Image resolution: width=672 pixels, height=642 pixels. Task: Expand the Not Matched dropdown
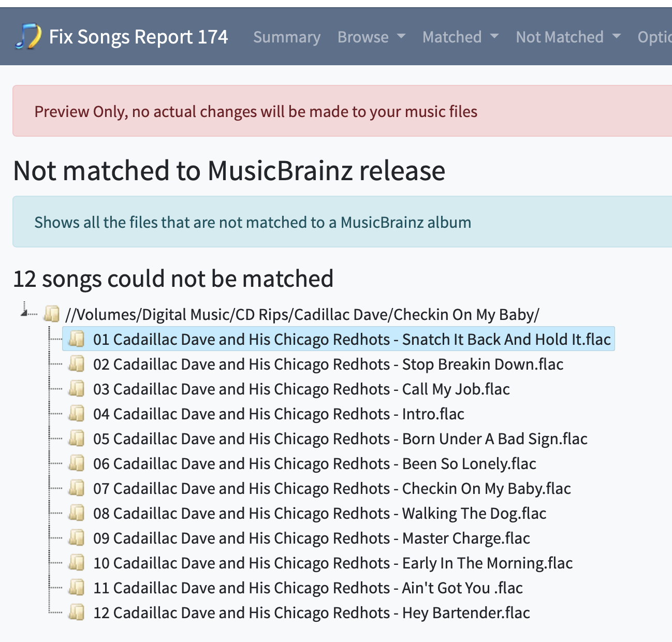(x=567, y=37)
